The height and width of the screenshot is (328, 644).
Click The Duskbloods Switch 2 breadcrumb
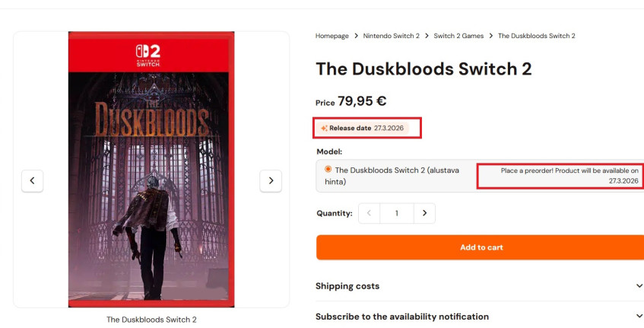536,36
